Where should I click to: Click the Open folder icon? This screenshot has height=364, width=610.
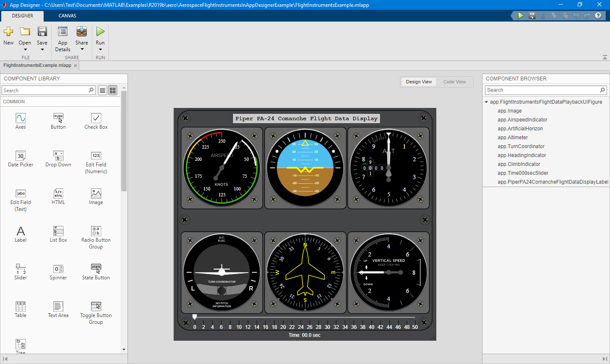pos(25,32)
